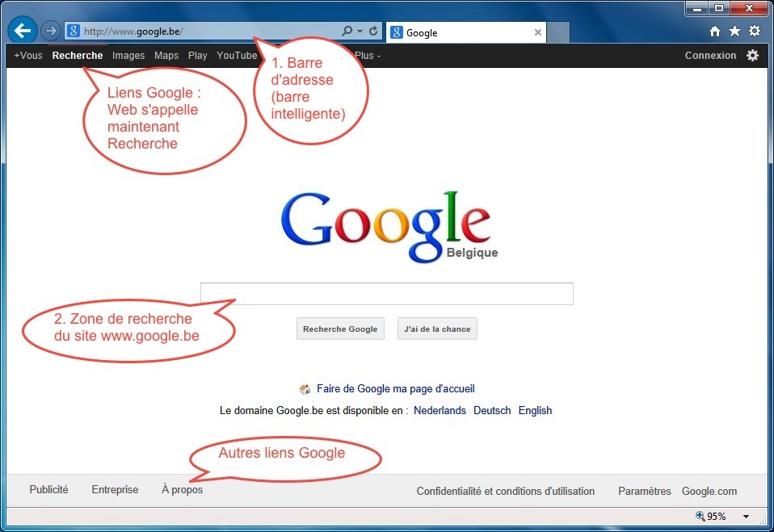Click the Connexion sign-in link
This screenshot has height=532, width=774.
(x=710, y=56)
